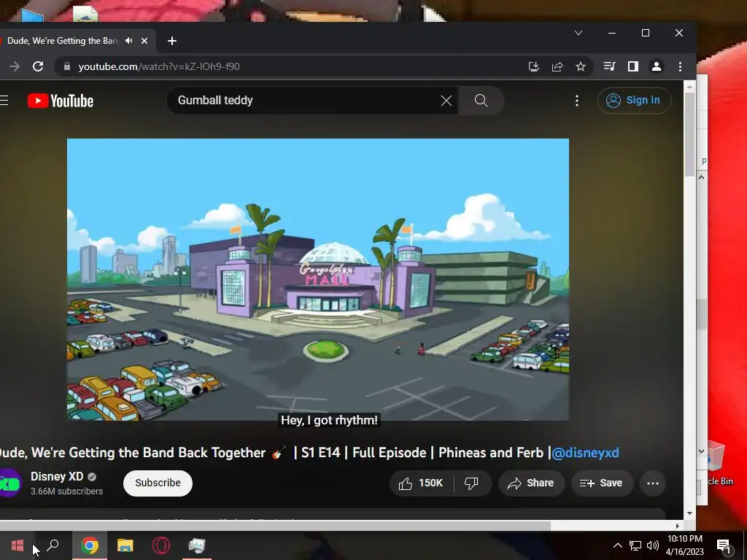This screenshot has height=560, width=747.
Task: Go forward in browser history
Action: coord(15,66)
